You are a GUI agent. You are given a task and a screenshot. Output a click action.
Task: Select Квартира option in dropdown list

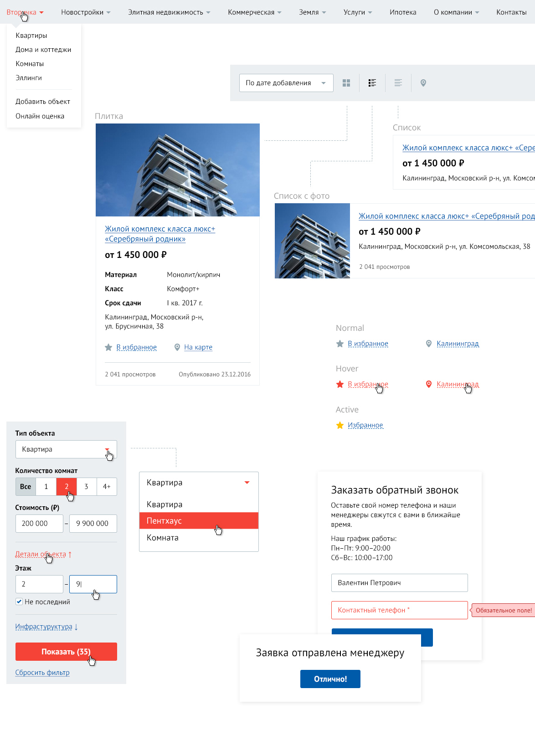click(199, 504)
